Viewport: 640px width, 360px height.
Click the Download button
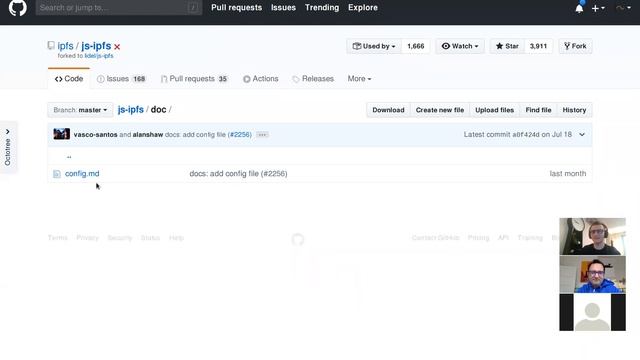(x=388, y=110)
